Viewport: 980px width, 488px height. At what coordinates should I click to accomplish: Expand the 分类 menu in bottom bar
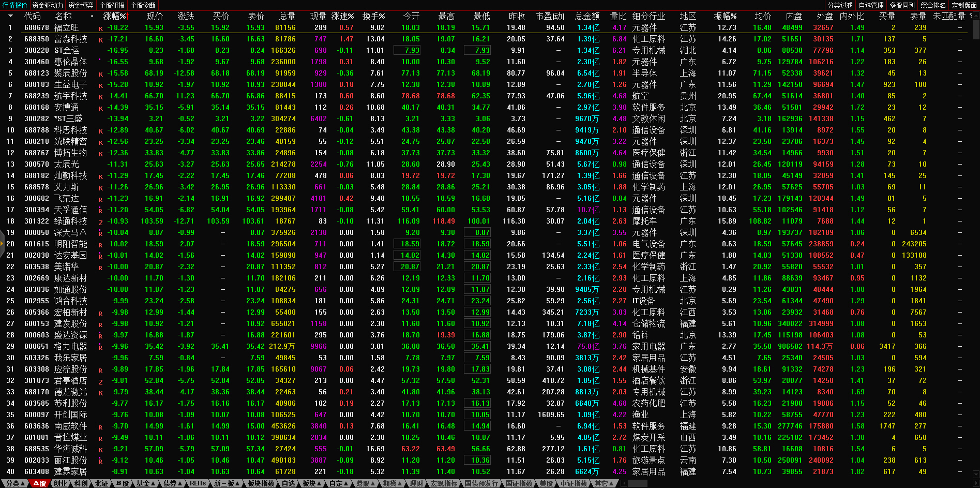tap(16, 483)
